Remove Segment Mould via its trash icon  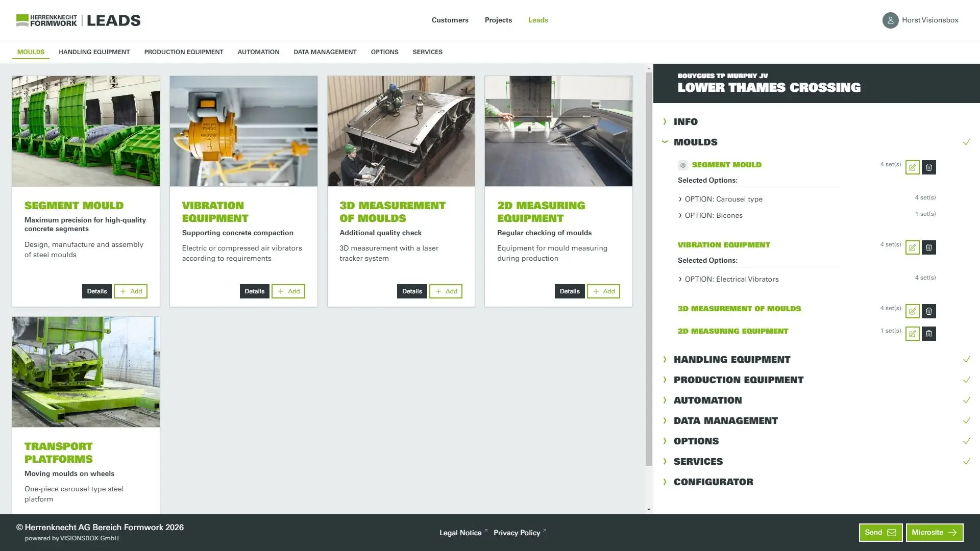pos(929,167)
